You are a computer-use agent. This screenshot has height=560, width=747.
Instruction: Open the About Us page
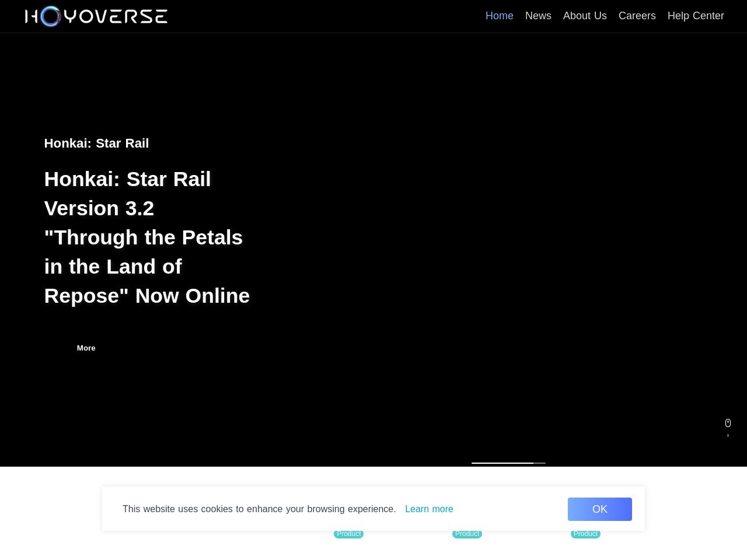click(585, 16)
